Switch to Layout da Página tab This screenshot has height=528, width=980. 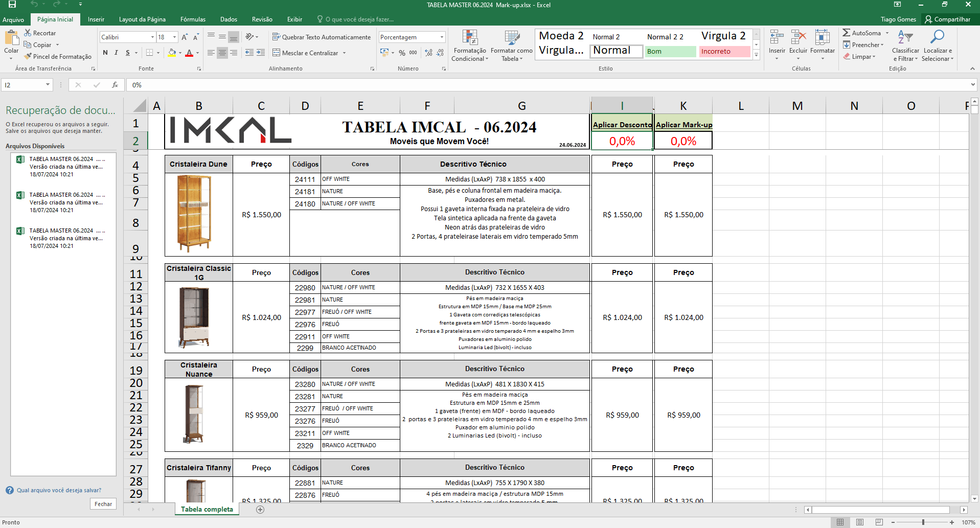tap(142, 19)
